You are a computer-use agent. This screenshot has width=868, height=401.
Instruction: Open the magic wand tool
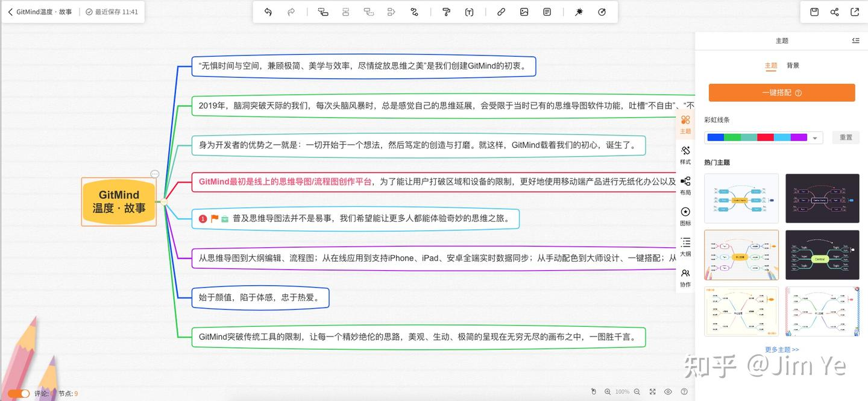(579, 12)
